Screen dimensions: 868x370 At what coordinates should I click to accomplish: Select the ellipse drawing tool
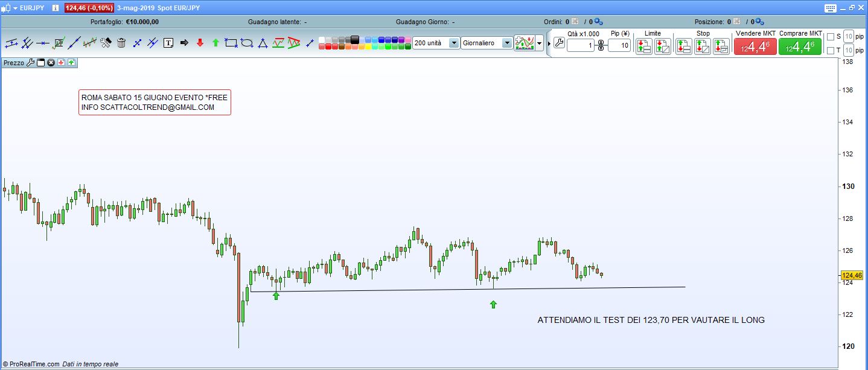[x=247, y=43]
